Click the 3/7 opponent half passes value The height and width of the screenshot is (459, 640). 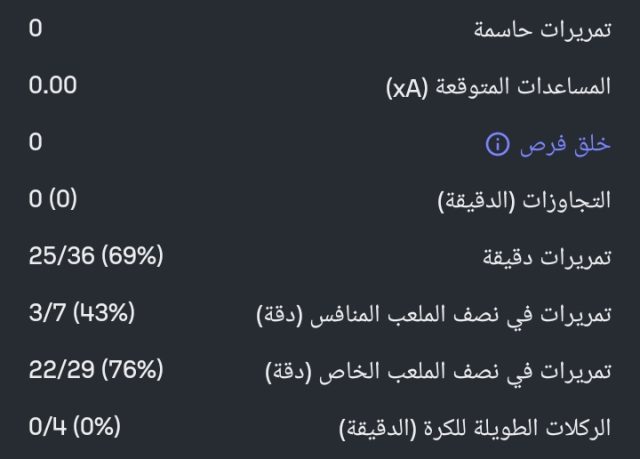(47, 314)
